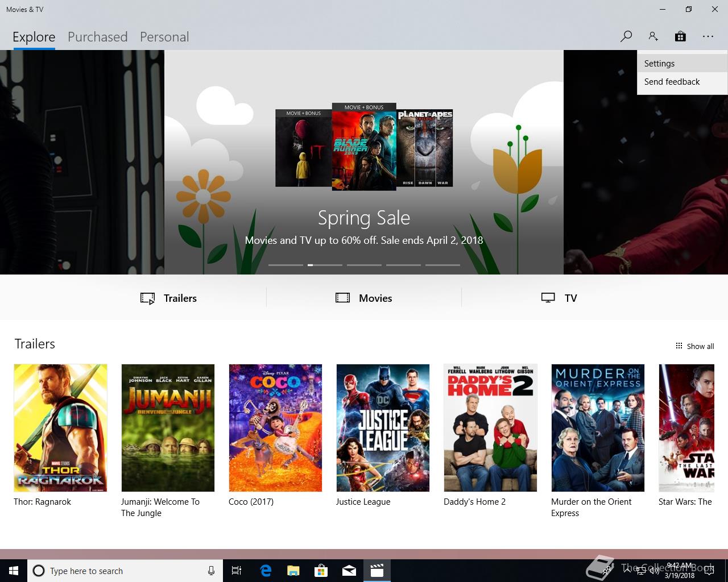Click the Daddy's Home 2 title text

tap(474, 502)
